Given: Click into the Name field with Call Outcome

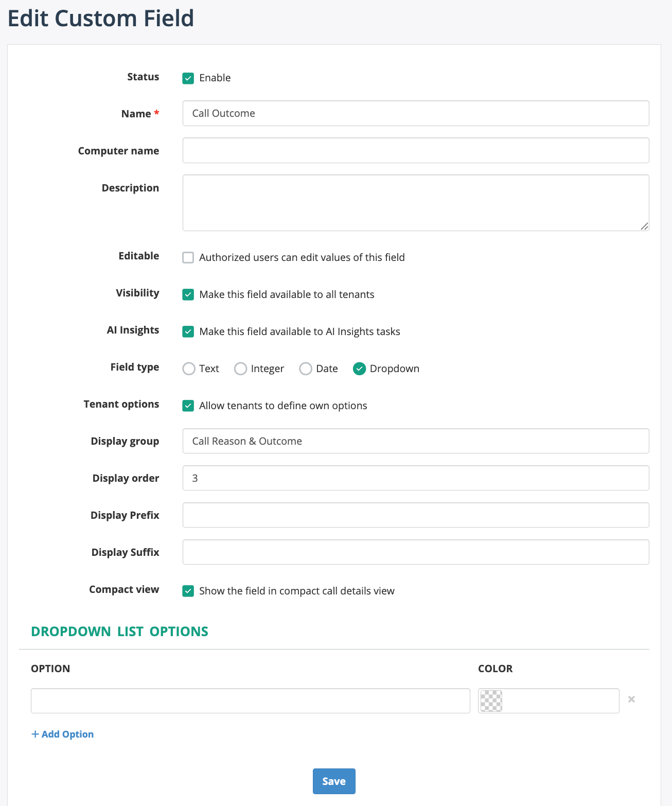Looking at the screenshot, I should pos(415,113).
